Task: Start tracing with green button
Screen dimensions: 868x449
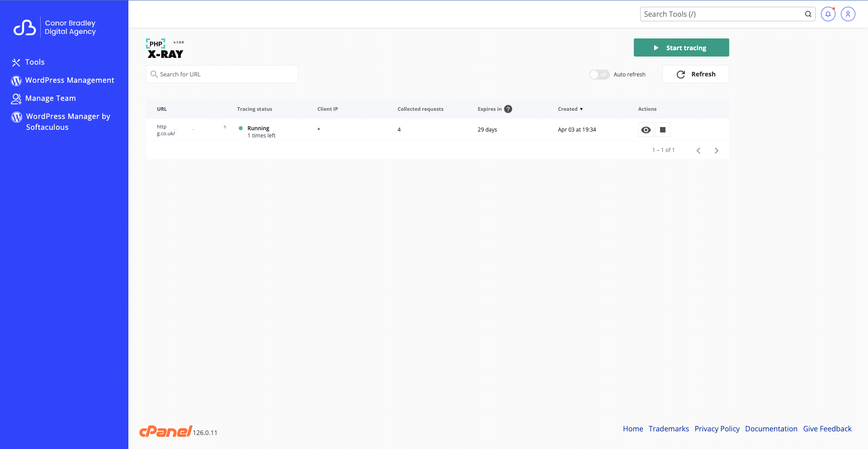Action: [x=681, y=47]
